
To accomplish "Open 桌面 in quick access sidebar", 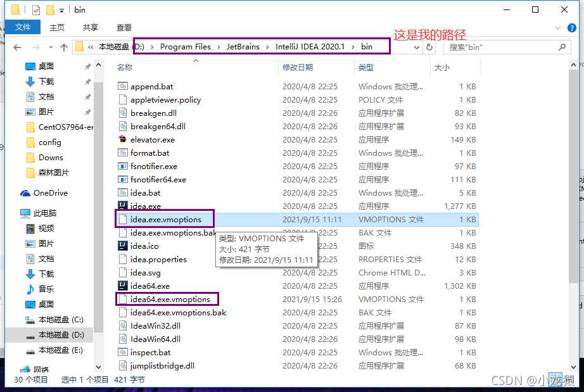I will [46, 66].
